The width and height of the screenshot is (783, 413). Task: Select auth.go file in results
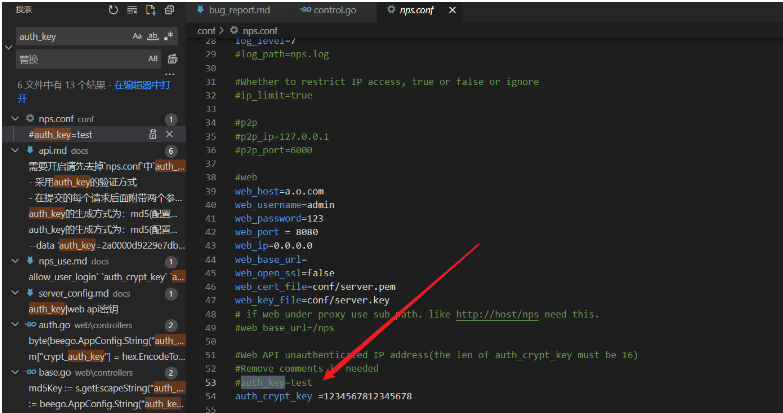point(54,325)
